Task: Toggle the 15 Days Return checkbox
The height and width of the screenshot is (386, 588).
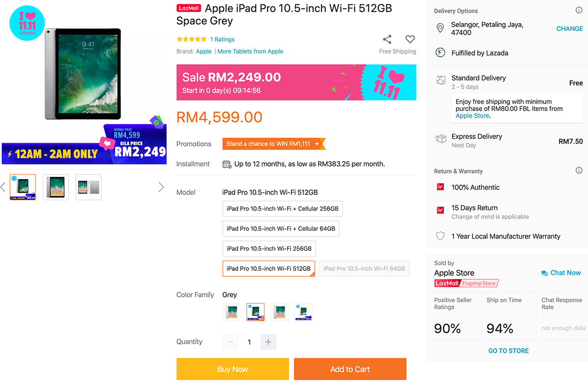Action: pyautogui.click(x=440, y=210)
